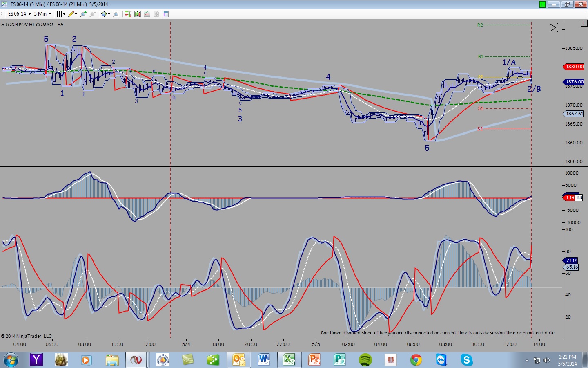Click the S1 support level label

click(480, 108)
